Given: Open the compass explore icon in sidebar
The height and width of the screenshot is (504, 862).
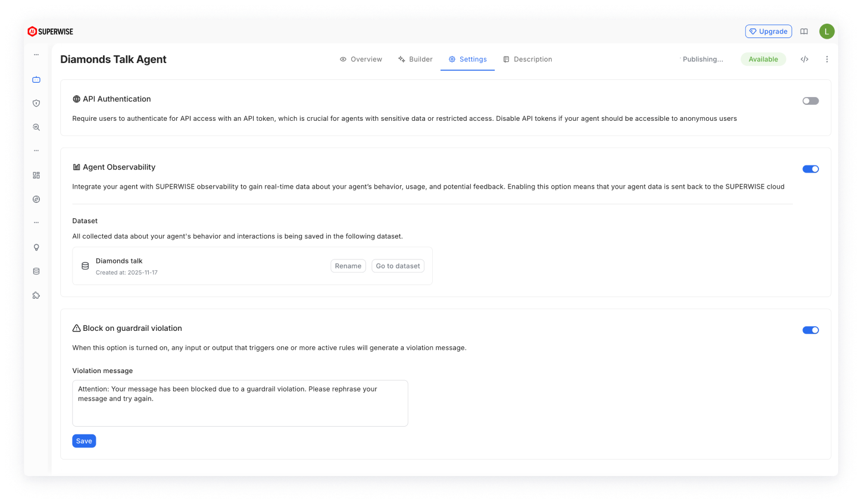Looking at the screenshot, I should [36, 199].
